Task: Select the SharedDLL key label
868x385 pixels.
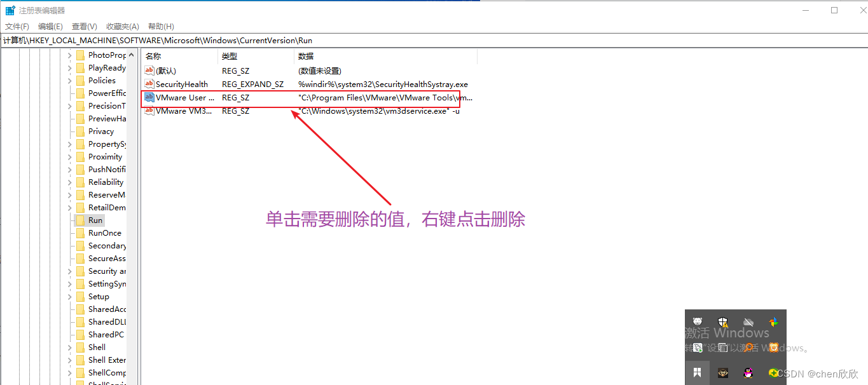Action: pyautogui.click(x=107, y=322)
